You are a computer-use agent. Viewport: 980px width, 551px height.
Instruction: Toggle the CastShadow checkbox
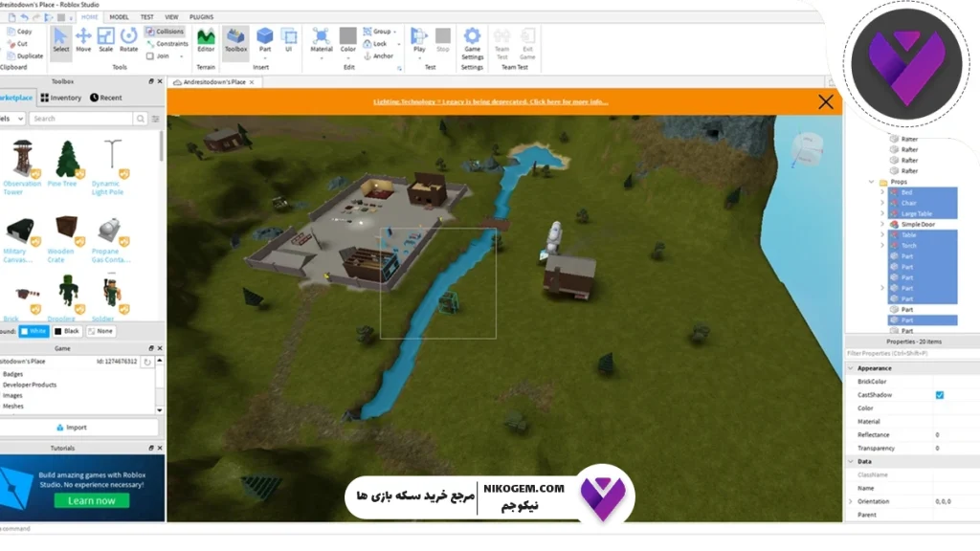940,395
